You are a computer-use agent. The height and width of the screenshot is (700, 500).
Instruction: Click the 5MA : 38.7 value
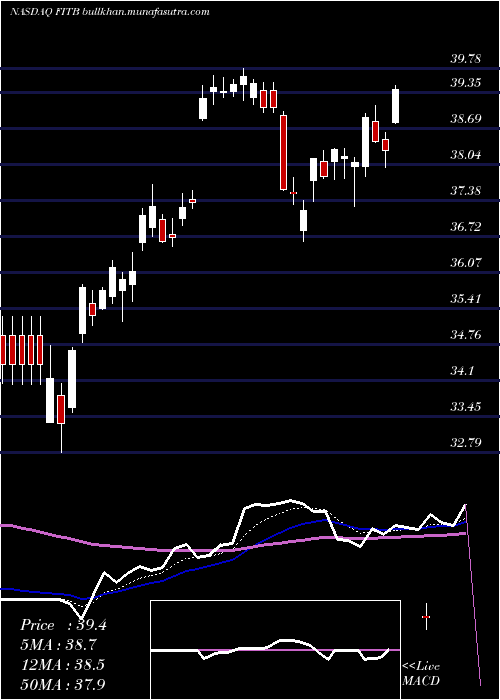(x=58, y=645)
